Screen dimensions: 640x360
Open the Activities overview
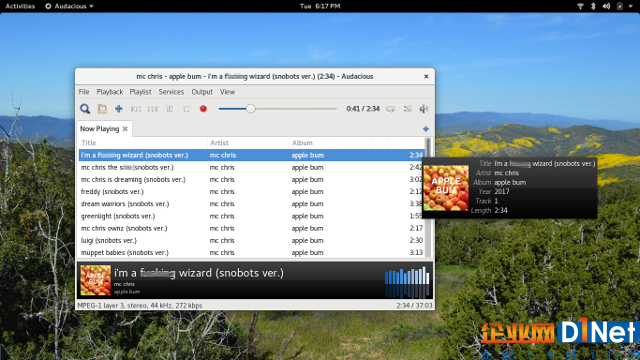(x=20, y=6)
